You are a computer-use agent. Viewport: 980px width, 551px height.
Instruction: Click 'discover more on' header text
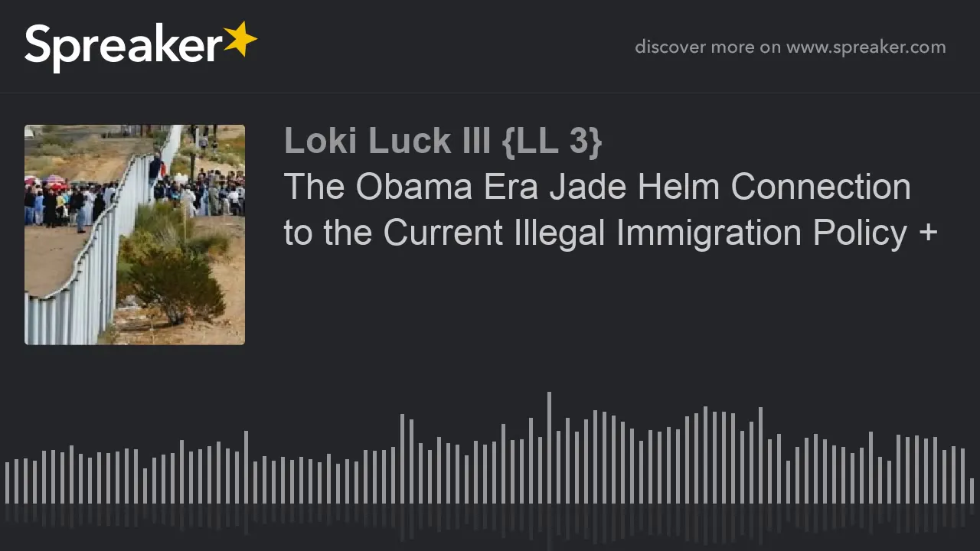(707, 47)
